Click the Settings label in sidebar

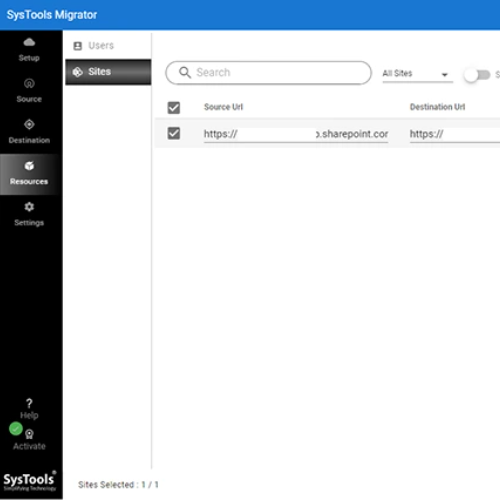click(29, 223)
